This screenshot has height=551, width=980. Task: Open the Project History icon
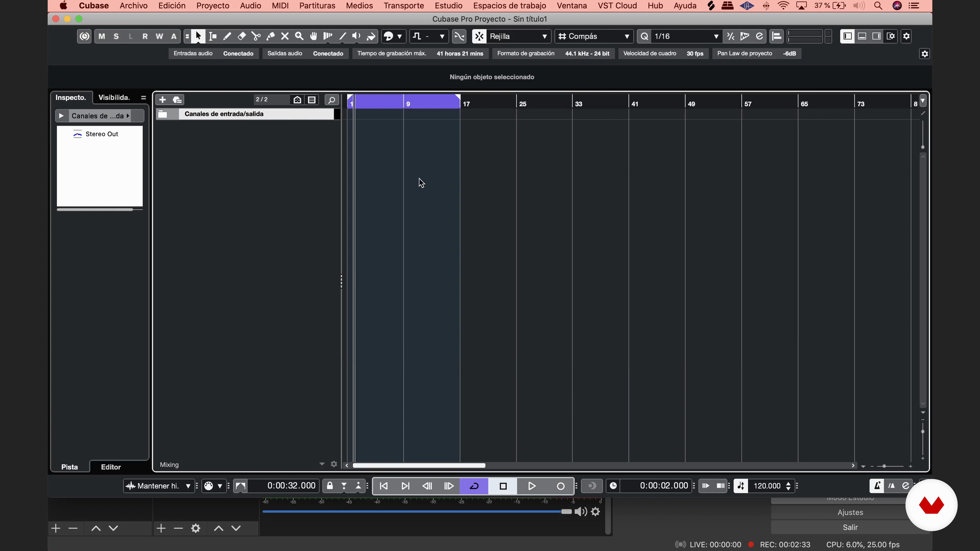tap(84, 36)
